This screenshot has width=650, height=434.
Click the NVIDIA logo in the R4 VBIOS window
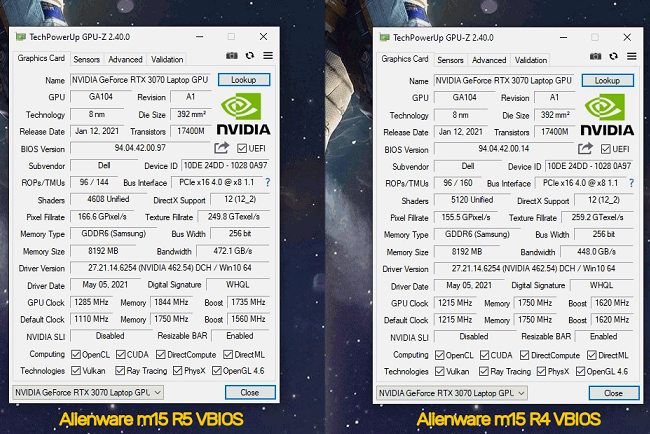click(607, 114)
